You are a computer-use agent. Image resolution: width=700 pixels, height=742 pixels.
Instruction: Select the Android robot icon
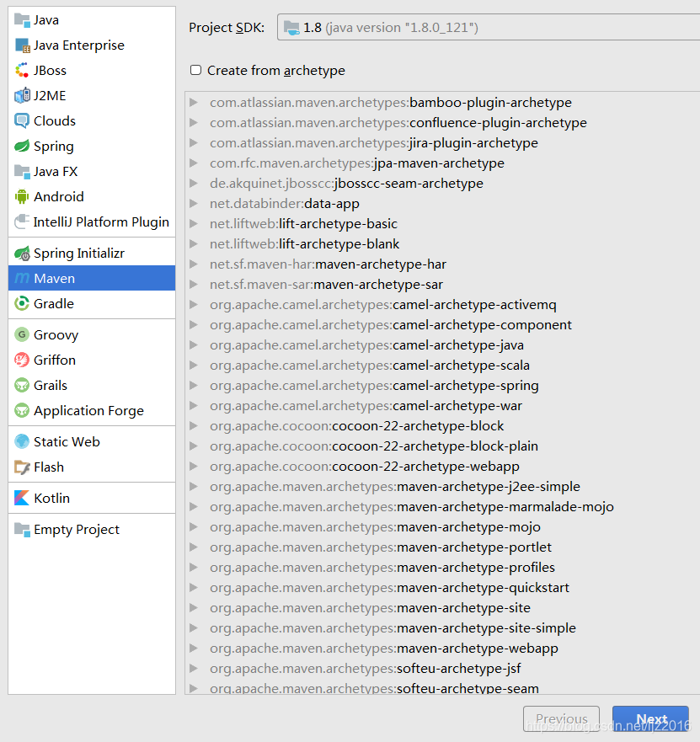[22, 196]
